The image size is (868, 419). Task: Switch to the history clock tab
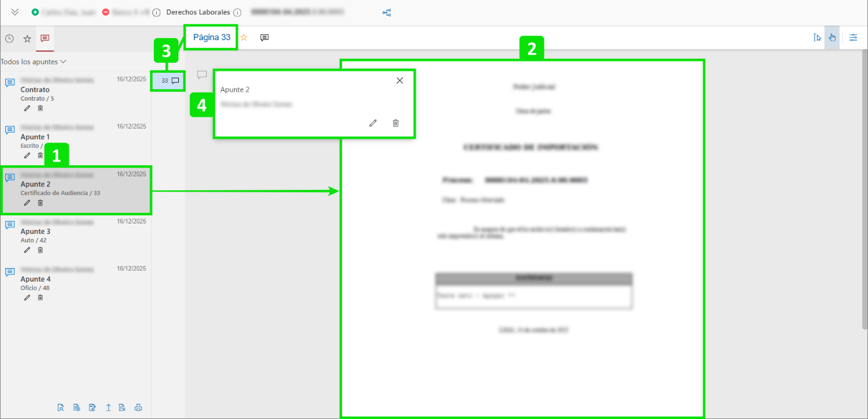[9, 38]
